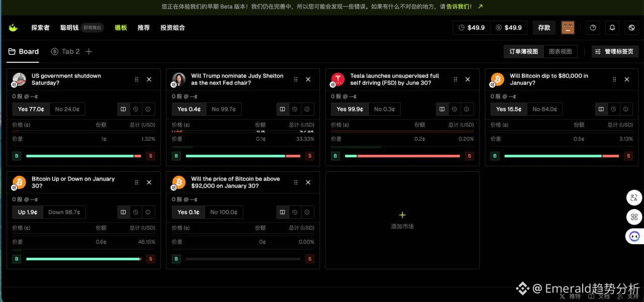Show order book icon in Judy Shelton card
This screenshot has width=644, height=302.
tap(282, 109)
